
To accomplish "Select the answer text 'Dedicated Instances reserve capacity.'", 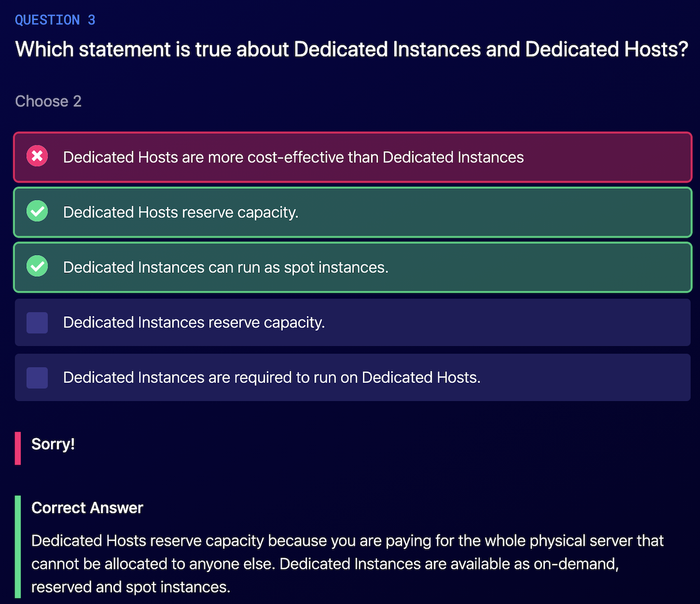I will pyautogui.click(x=194, y=323).
